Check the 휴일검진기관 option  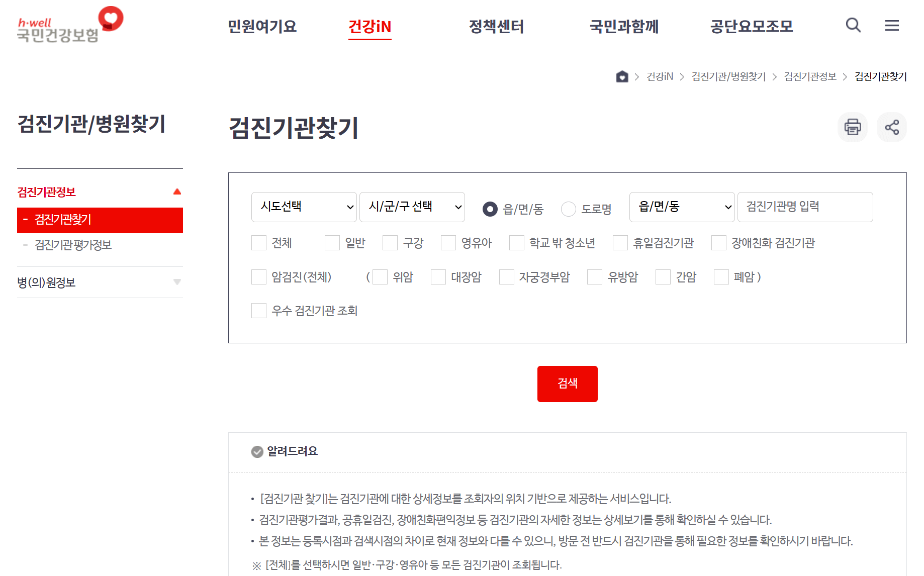pos(620,243)
